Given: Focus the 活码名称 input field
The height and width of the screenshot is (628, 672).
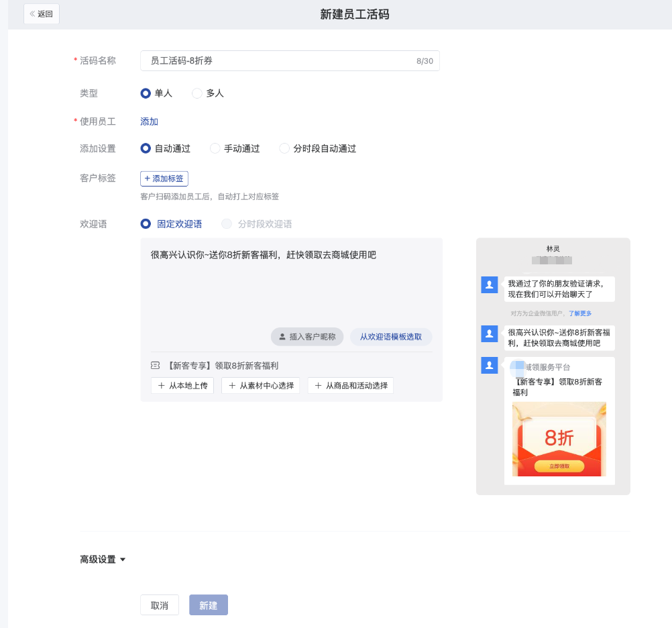Looking at the screenshot, I should (290, 61).
